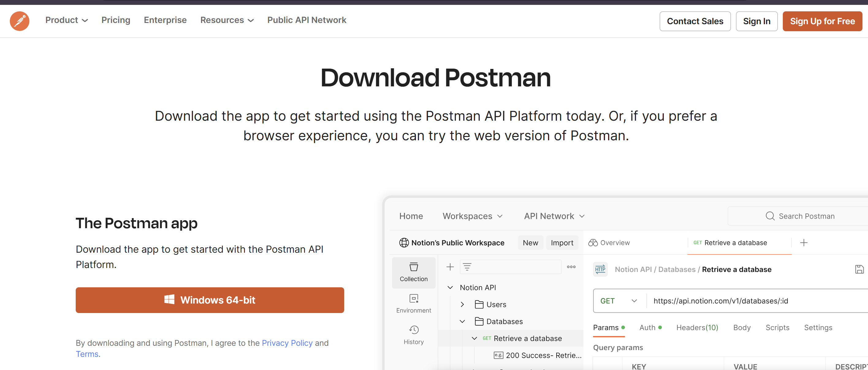This screenshot has height=370, width=868.
Task: Click the add collection plus icon
Action: [x=450, y=267]
